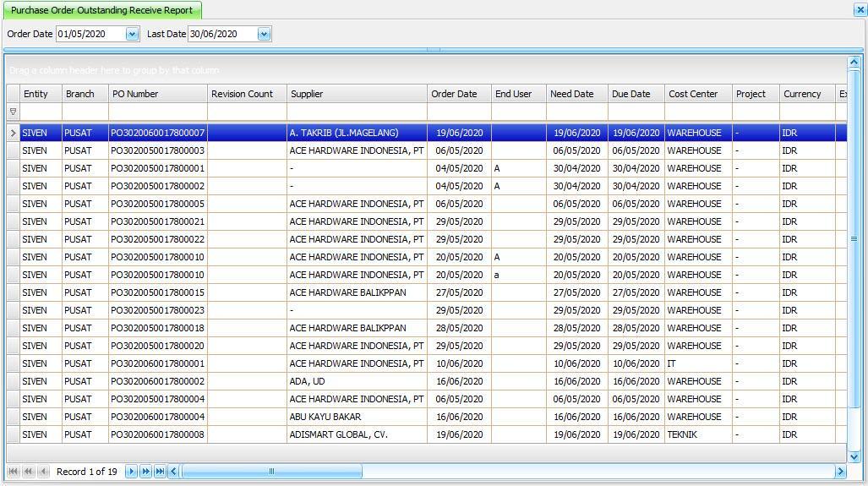Image resolution: width=868 pixels, height=486 pixels.
Task: Go to previous page navigator button
Action: click(x=28, y=472)
